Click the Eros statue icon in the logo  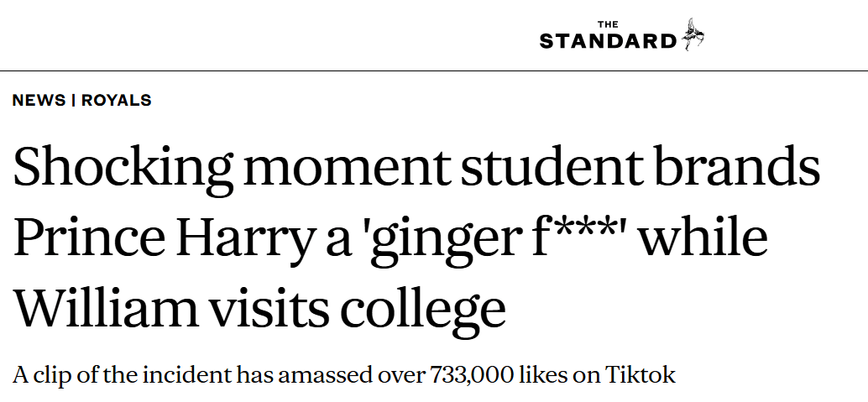[693, 34]
